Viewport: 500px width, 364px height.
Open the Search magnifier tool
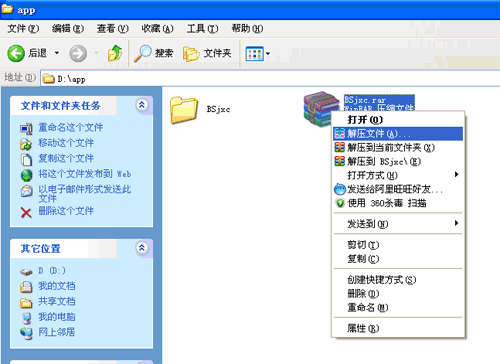143,53
